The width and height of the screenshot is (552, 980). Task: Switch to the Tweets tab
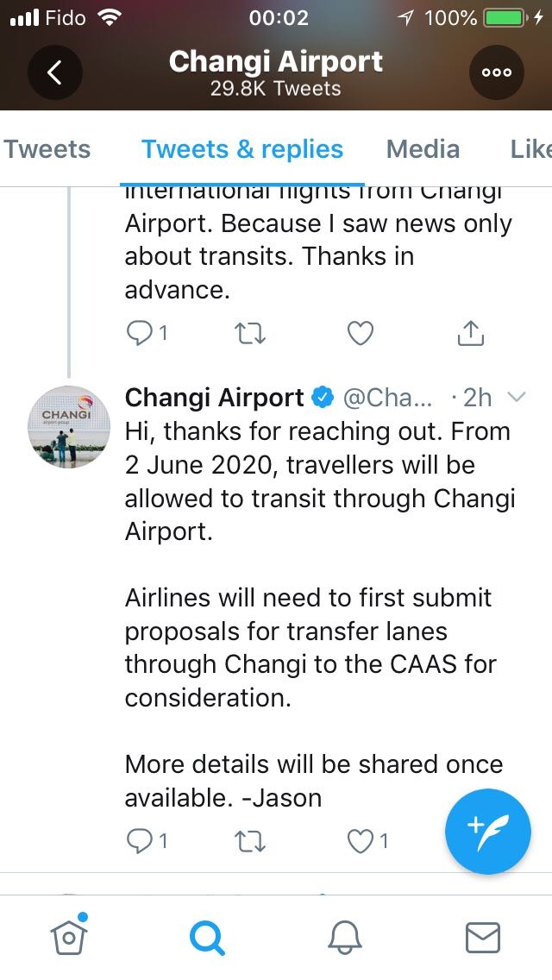coord(47,149)
